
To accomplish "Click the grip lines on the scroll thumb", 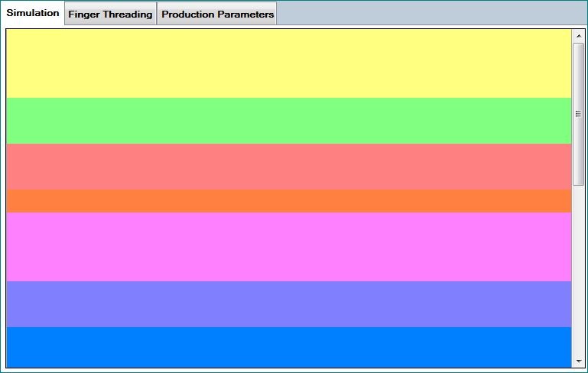I will [x=578, y=114].
